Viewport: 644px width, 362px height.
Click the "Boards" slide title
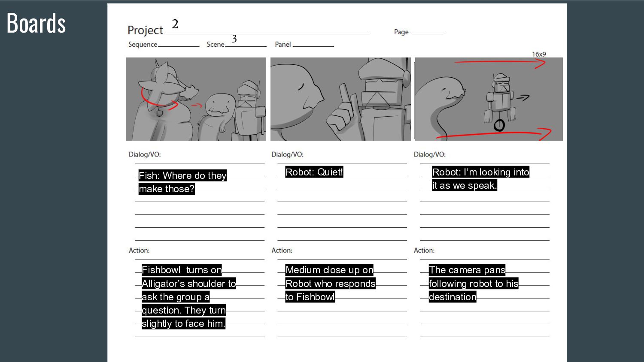[x=36, y=23]
